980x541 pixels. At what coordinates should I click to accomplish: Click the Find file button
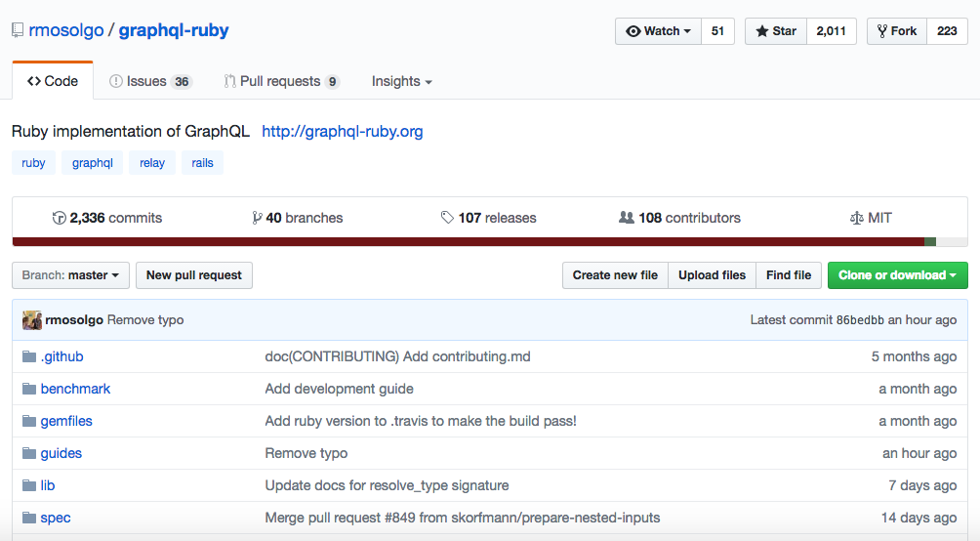click(789, 275)
